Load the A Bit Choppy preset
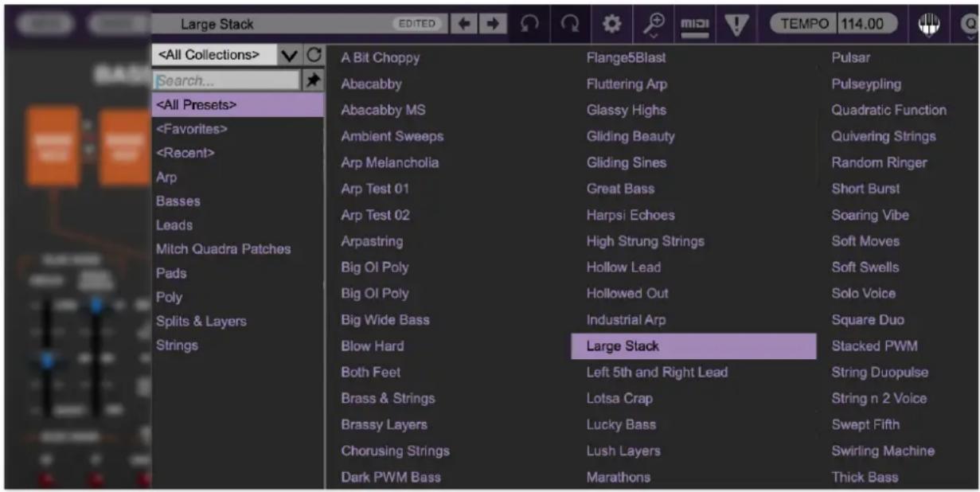 (x=380, y=57)
